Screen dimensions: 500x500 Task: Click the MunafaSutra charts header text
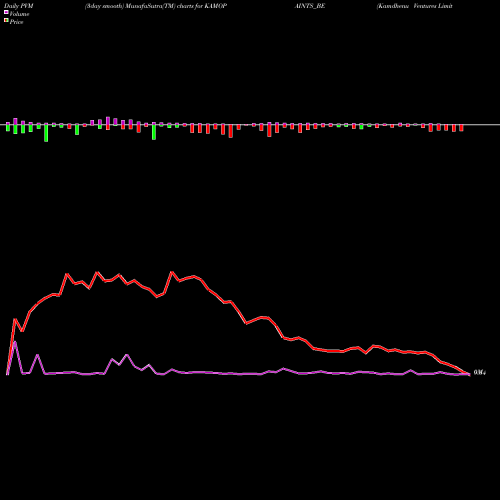[156, 6]
